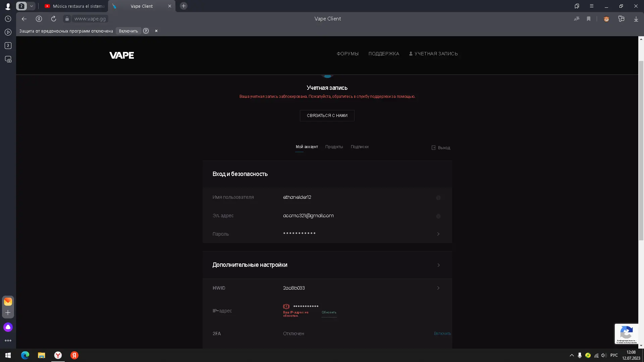The image size is (644, 362).
Task: Open the browser hamburger menu
Action: 592,6
